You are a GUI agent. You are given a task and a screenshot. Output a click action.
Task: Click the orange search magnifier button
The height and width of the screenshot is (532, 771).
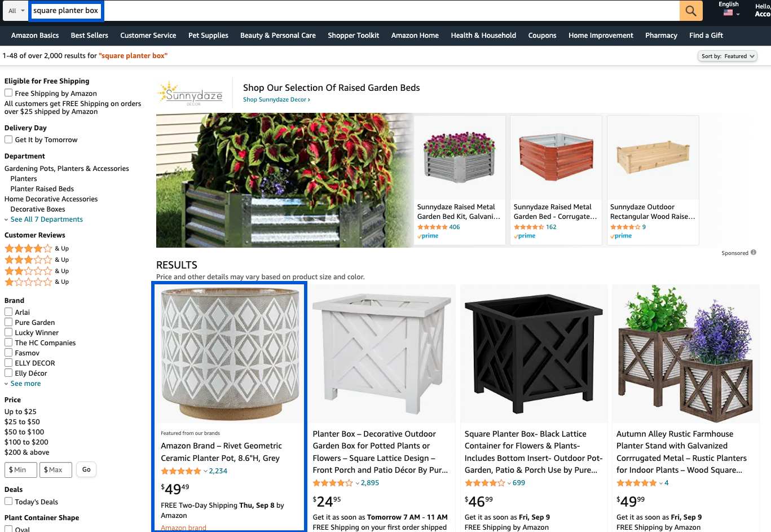click(x=691, y=11)
